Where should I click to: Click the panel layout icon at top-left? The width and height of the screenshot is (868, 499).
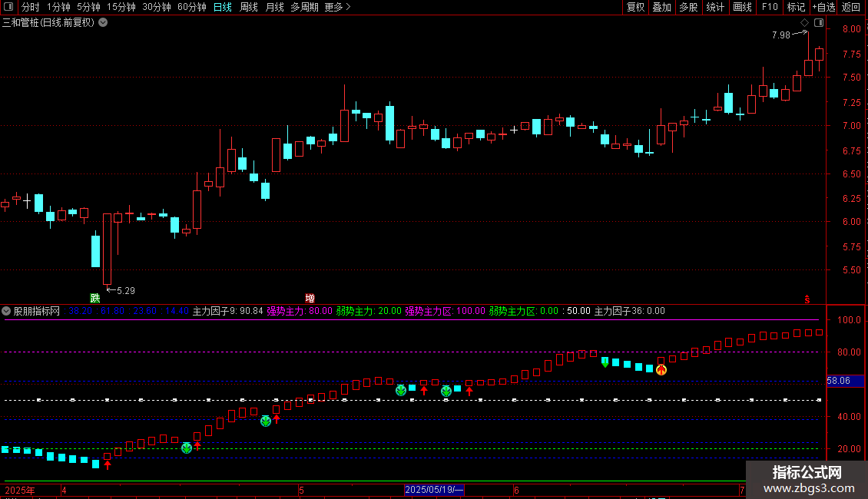8,7
